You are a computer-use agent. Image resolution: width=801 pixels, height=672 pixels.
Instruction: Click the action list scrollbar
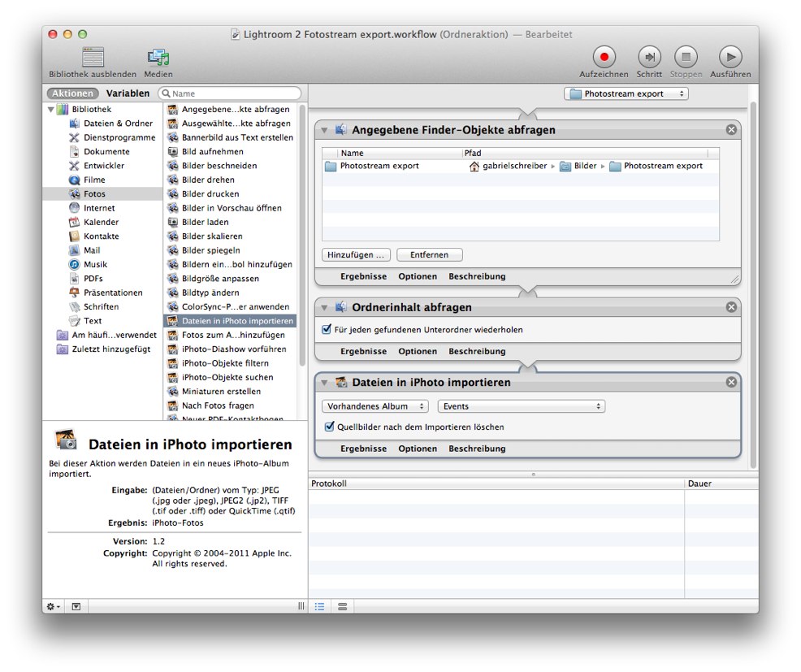coord(302,235)
